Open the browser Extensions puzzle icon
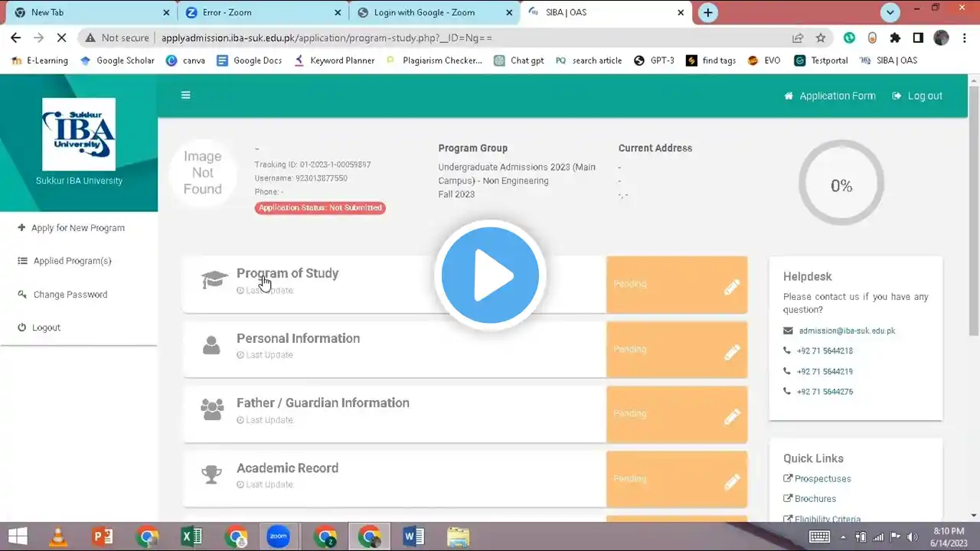The image size is (980, 551). [895, 37]
